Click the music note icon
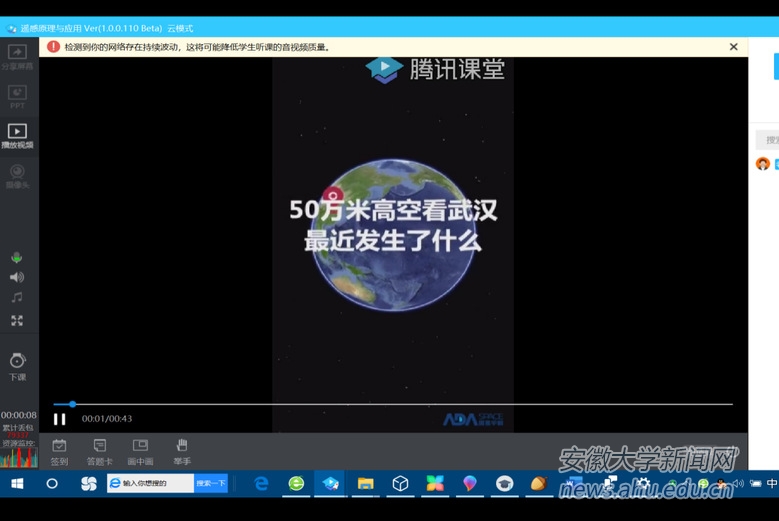The image size is (779, 521). (17, 298)
